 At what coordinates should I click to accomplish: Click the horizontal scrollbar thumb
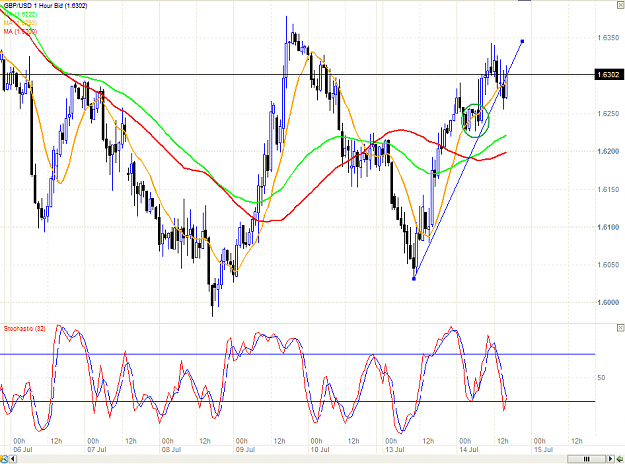pyautogui.click(x=586, y=459)
